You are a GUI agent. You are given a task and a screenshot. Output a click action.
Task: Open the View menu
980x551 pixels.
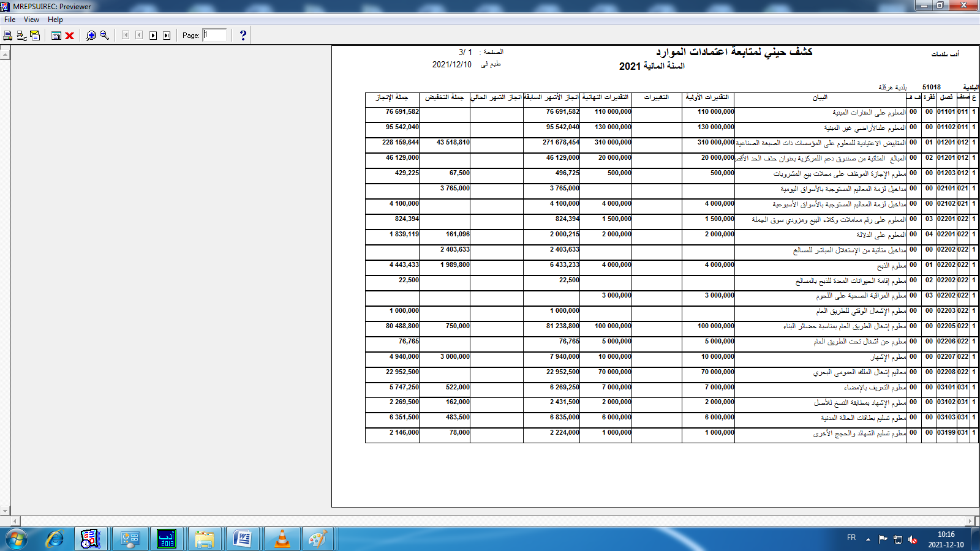click(31, 20)
